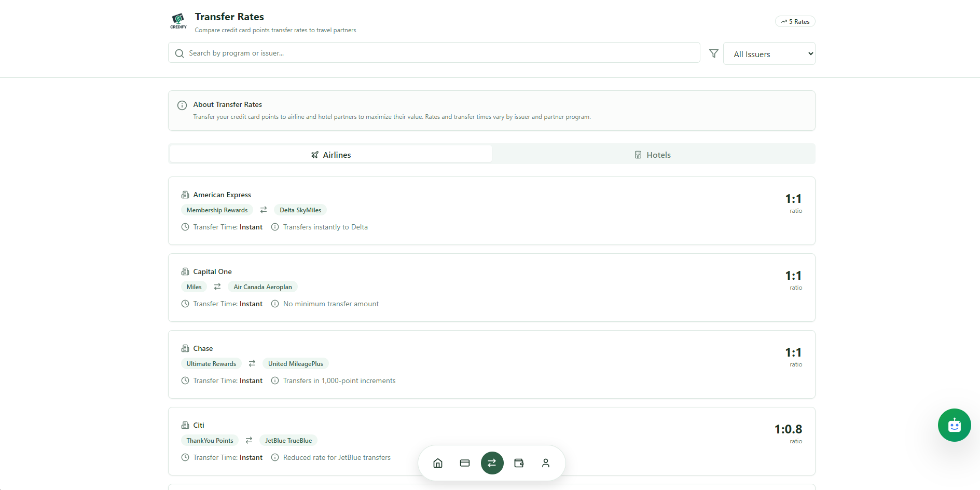Click the clock icon in Citi card

pos(185,457)
